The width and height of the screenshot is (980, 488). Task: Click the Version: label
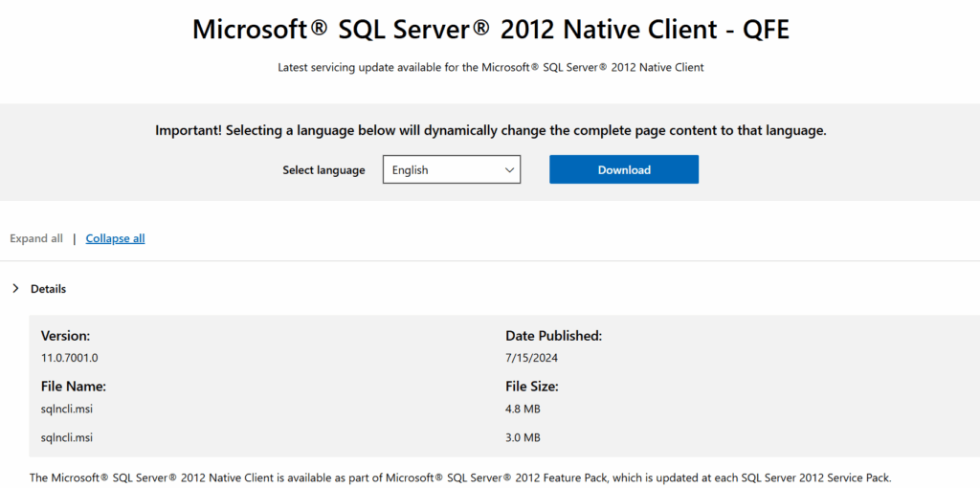[x=66, y=336]
